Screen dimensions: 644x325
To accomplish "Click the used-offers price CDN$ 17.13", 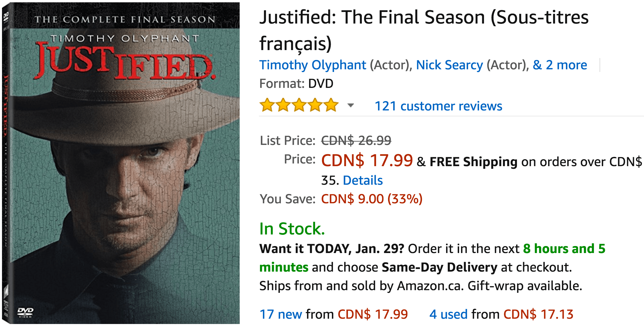I will click(x=538, y=314).
